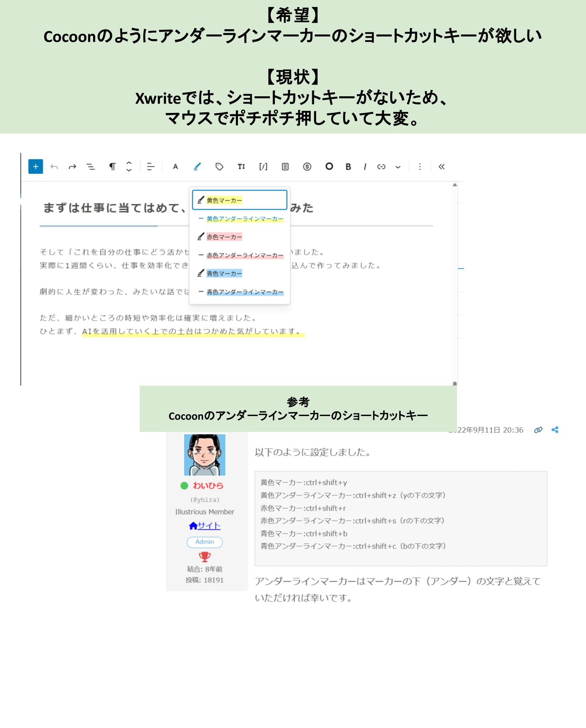The image size is (586, 728).
Task: Click the paragraph block type icon
Action: pos(112,167)
